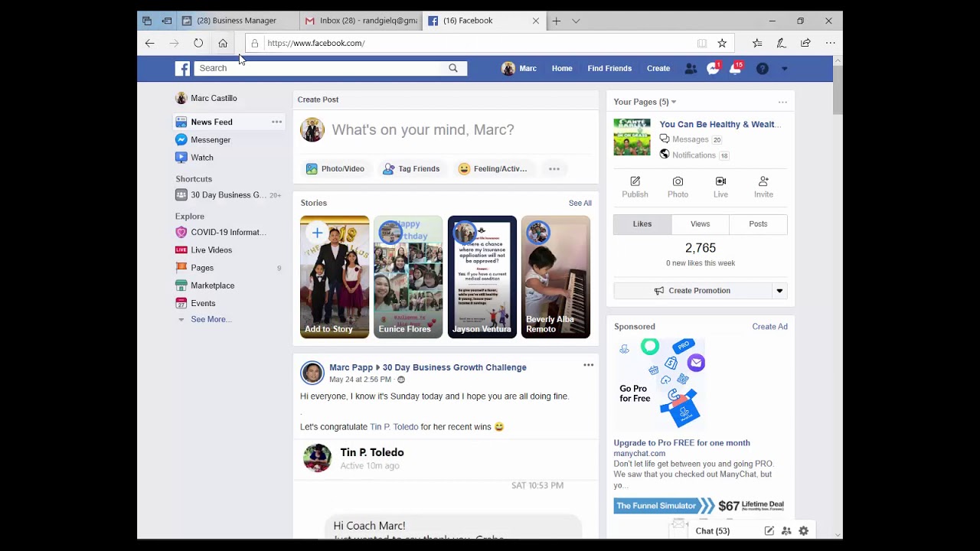Switch to Posts tab in Your Pages
The width and height of the screenshot is (980, 551).
click(x=758, y=224)
